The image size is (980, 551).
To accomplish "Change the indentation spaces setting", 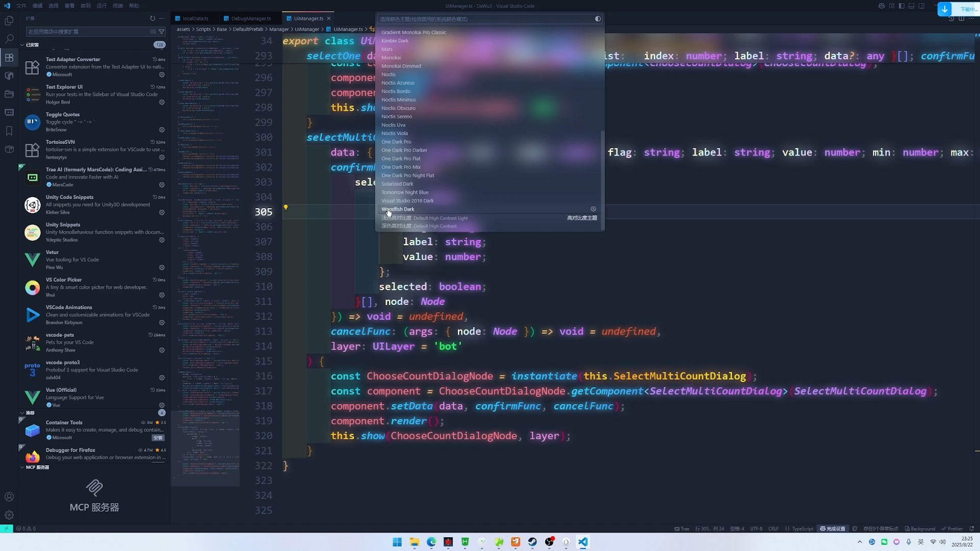I will coord(737,529).
